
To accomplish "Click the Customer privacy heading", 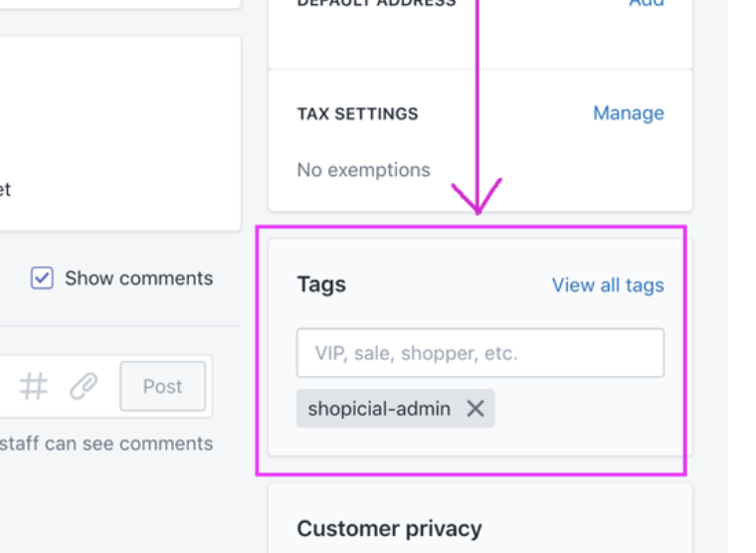I will tap(389, 528).
